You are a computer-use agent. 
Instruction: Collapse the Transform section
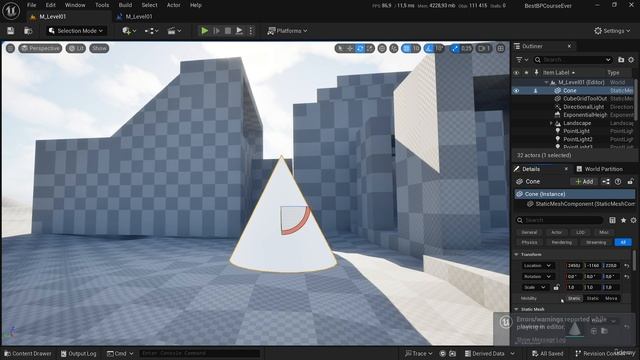click(x=516, y=254)
